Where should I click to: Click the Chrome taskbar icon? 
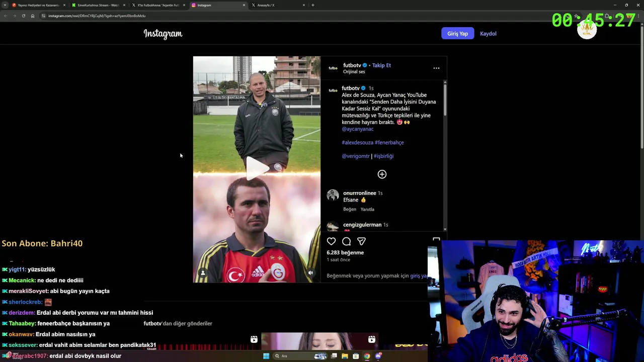[x=367, y=356]
